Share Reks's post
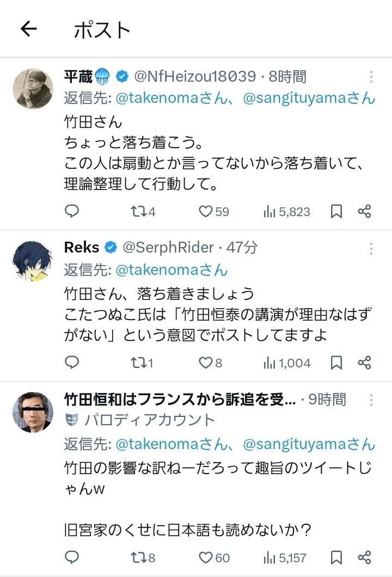The width and height of the screenshot is (392, 577). pyautogui.click(x=364, y=363)
